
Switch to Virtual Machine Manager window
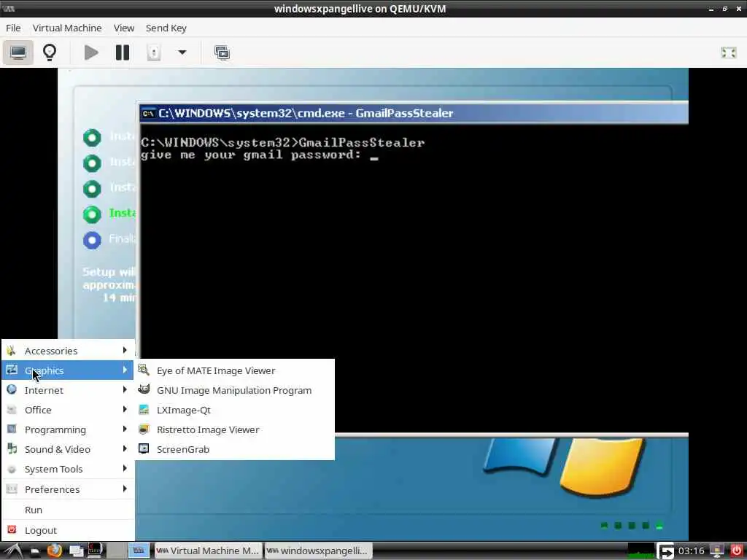tap(208, 551)
